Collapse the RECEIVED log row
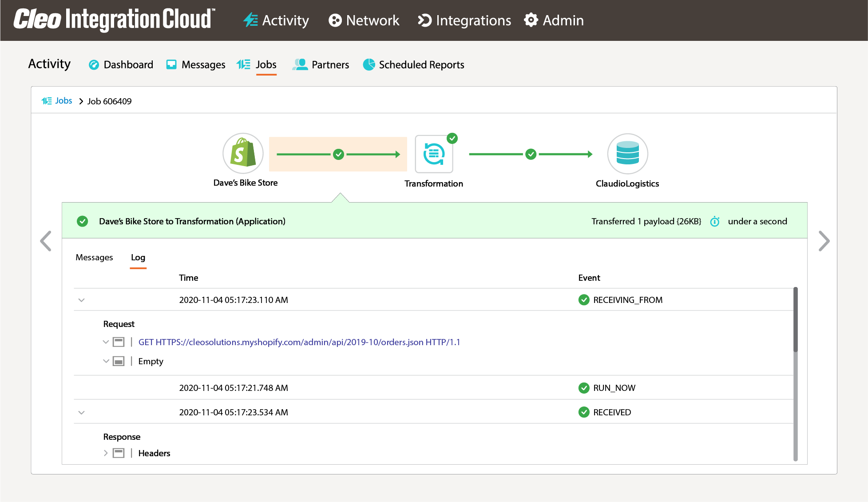Screen dimensions: 868x502 81,412
